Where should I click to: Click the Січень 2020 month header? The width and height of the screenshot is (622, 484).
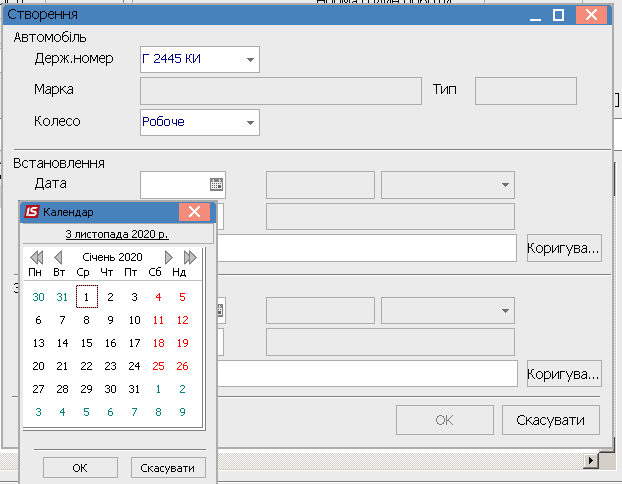click(x=112, y=257)
